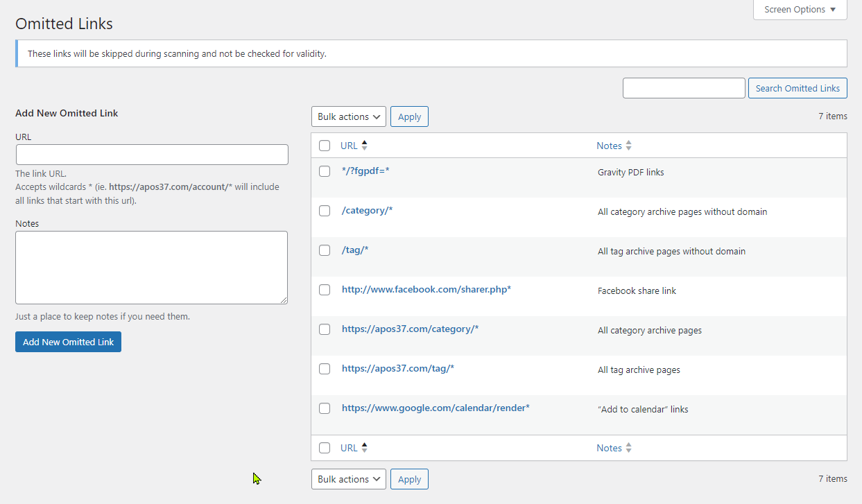Sort using the Notes arrows in the footer row
Image resolution: width=862 pixels, height=504 pixels.
click(628, 447)
